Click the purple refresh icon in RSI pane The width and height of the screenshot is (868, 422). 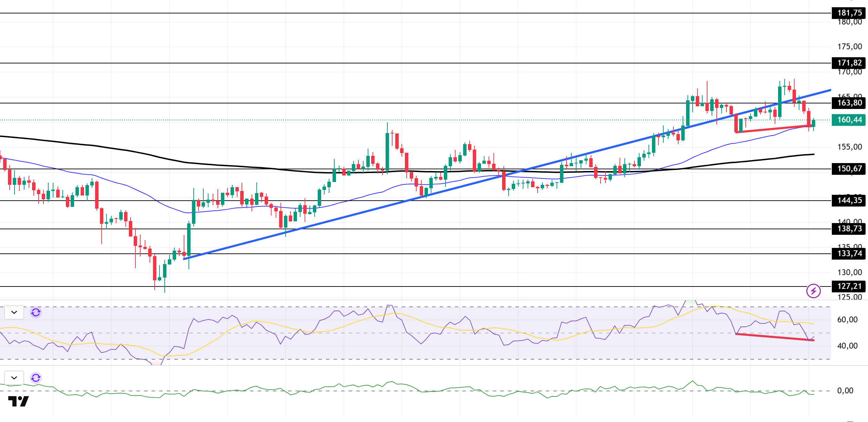tap(36, 312)
